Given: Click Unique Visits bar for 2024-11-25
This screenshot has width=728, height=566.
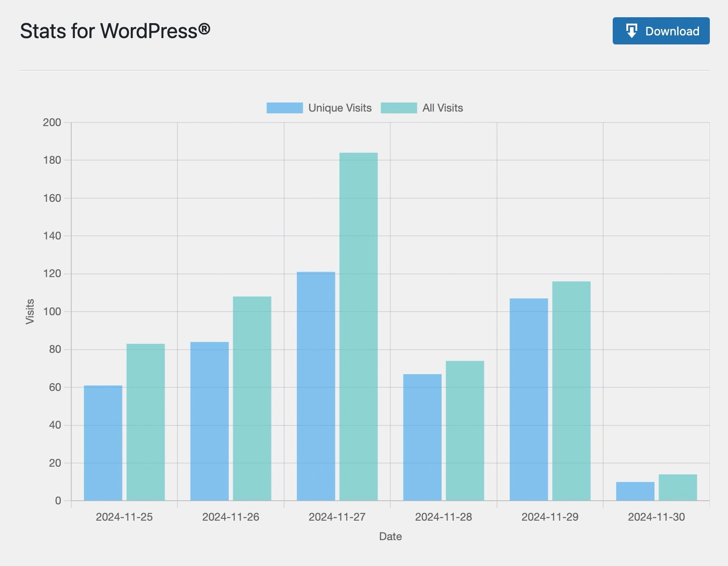Looking at the screenshot, I should point(103,443).
